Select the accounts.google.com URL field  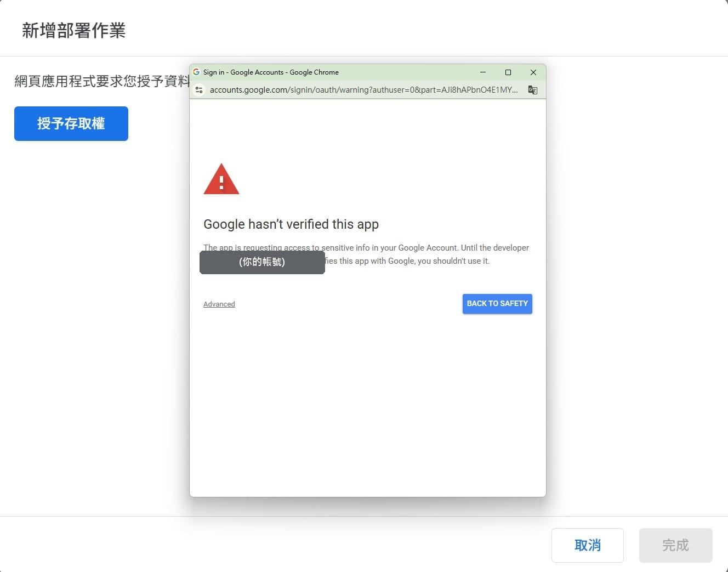[364, 90]
